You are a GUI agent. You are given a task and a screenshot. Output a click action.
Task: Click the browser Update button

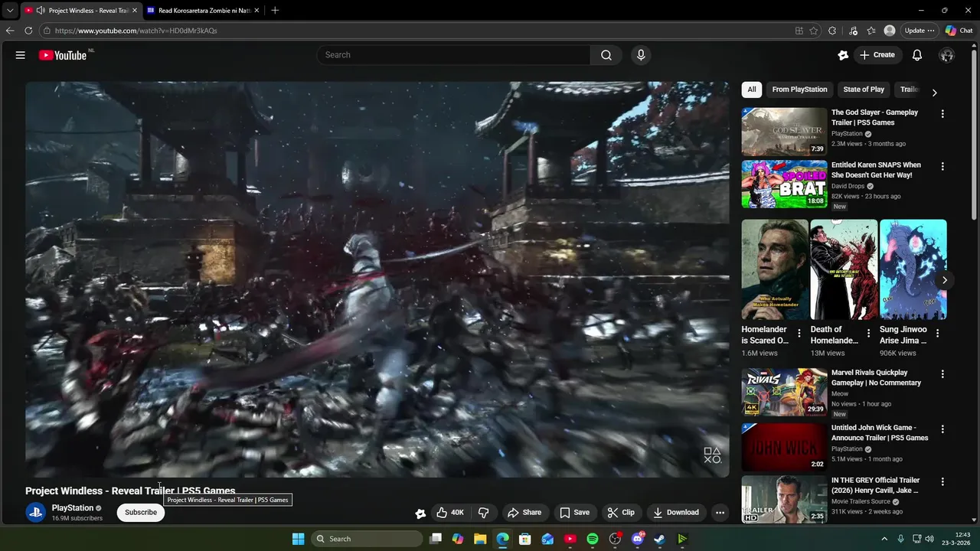click(x=920, y=31)
